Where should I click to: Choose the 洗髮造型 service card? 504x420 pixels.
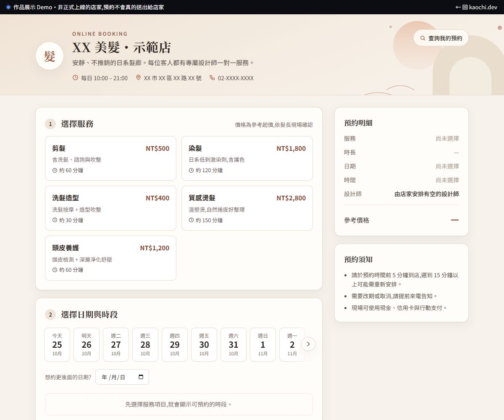pyautogui.click(x=110, y=208)
